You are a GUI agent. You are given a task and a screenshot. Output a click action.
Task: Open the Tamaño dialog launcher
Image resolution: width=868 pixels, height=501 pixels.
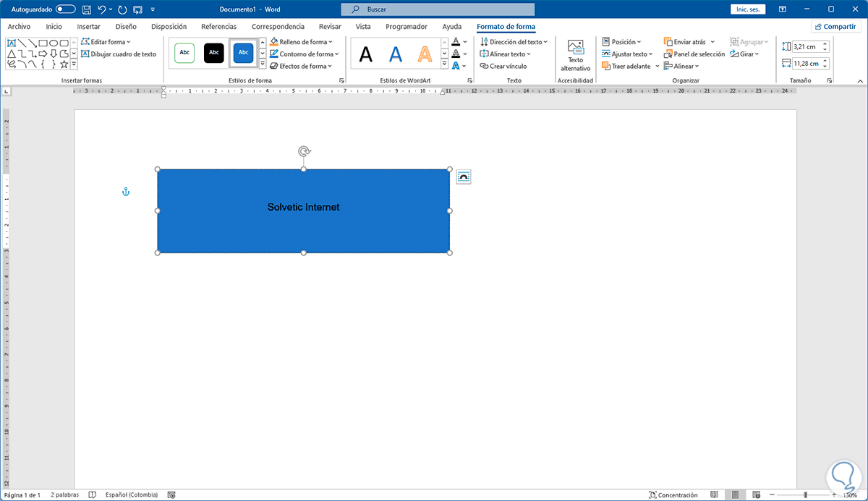pos(830,80)
